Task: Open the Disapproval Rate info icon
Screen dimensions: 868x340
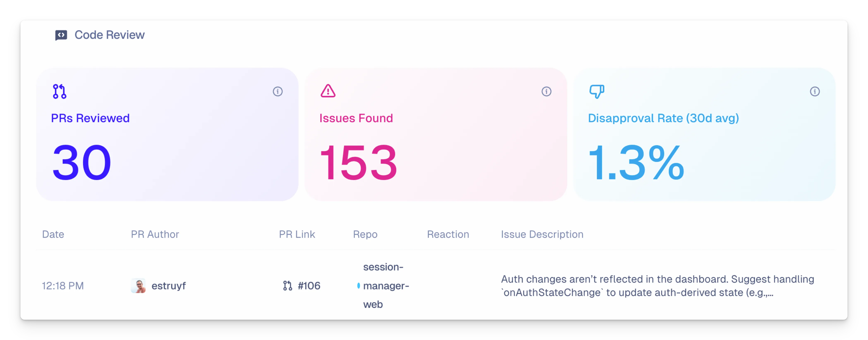Action: 815,91
